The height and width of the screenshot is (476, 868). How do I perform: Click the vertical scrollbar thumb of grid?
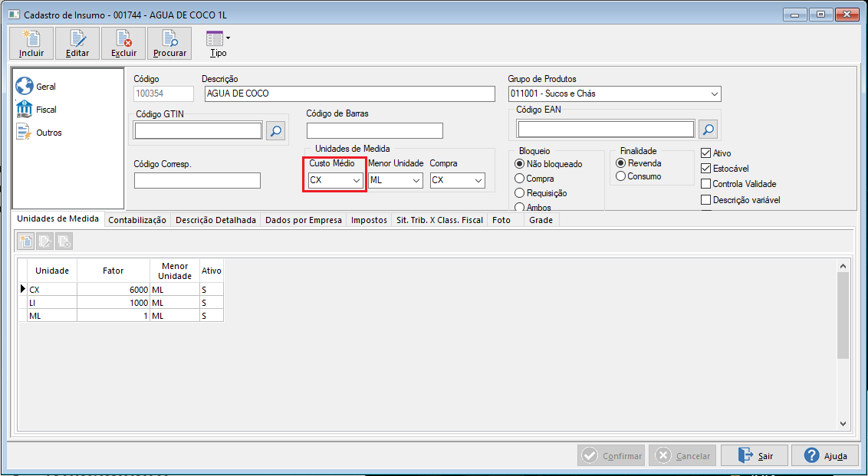[843, 316]
